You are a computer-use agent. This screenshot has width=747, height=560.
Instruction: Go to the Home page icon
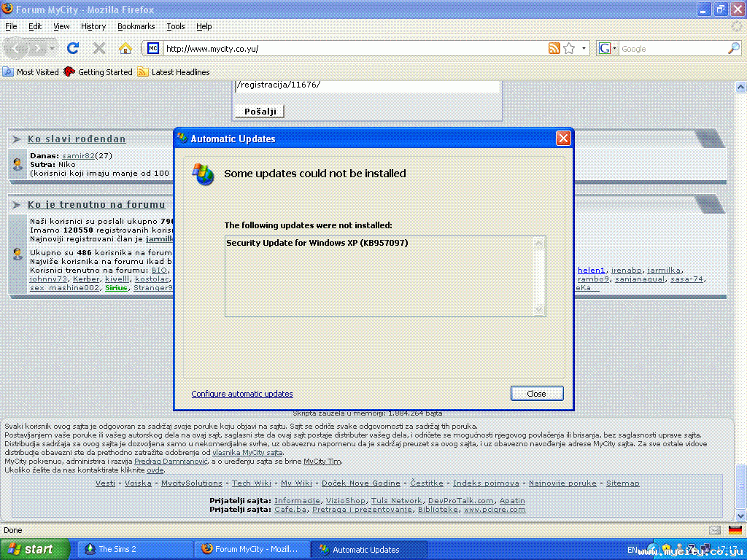125,48
